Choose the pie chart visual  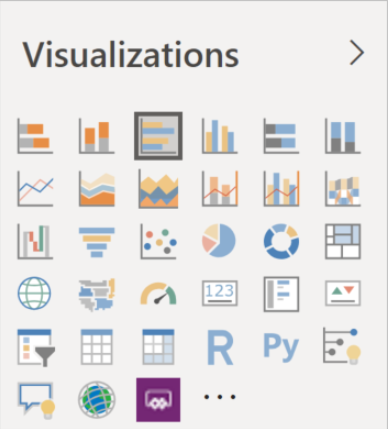point(219,240)
